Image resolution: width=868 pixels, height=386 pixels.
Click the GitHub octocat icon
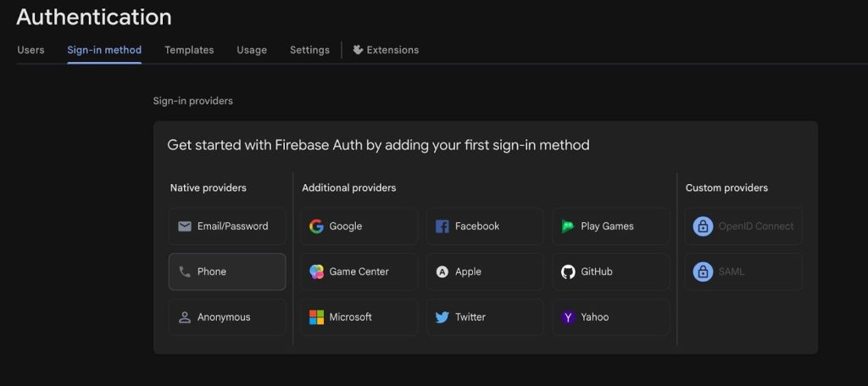point(568,271)
